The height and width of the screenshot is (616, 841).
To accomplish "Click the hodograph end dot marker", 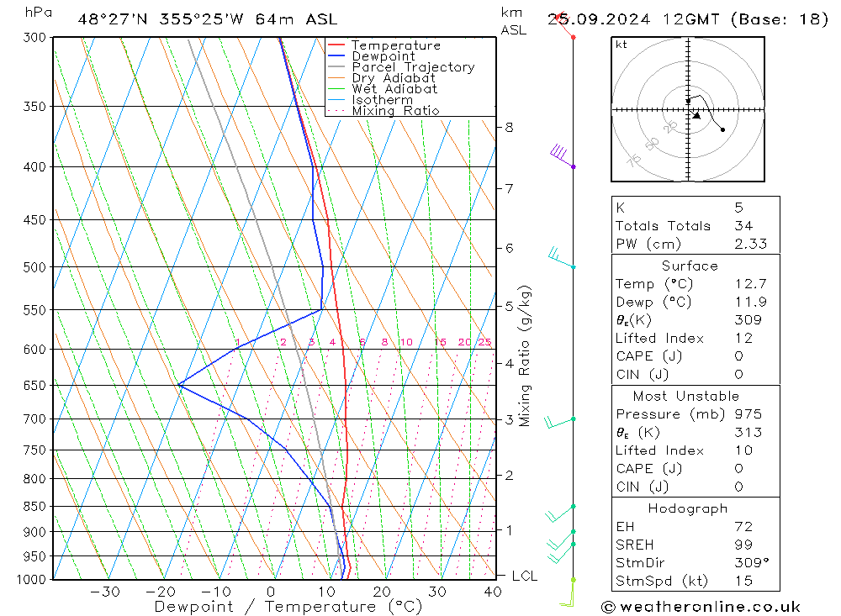I will 722,129.
